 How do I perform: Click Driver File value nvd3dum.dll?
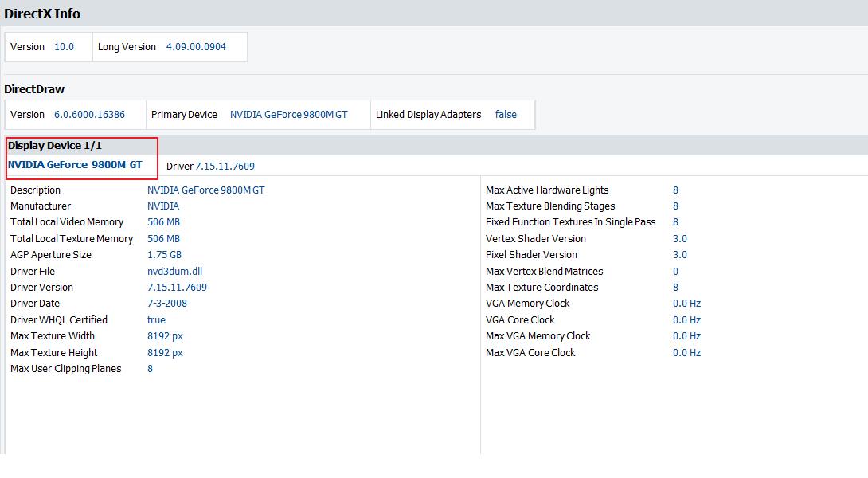point(174,272)
